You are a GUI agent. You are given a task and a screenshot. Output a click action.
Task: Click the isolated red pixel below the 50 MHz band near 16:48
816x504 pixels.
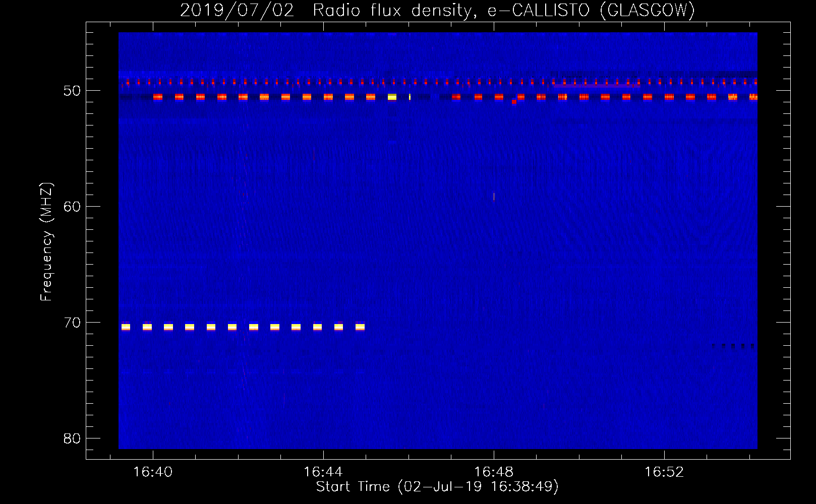pyautogui.click(x=514, y=102)
